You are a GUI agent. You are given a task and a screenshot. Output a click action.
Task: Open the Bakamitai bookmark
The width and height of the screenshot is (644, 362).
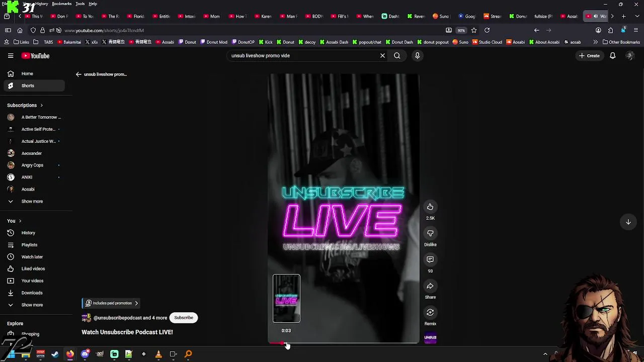point(69,42)
